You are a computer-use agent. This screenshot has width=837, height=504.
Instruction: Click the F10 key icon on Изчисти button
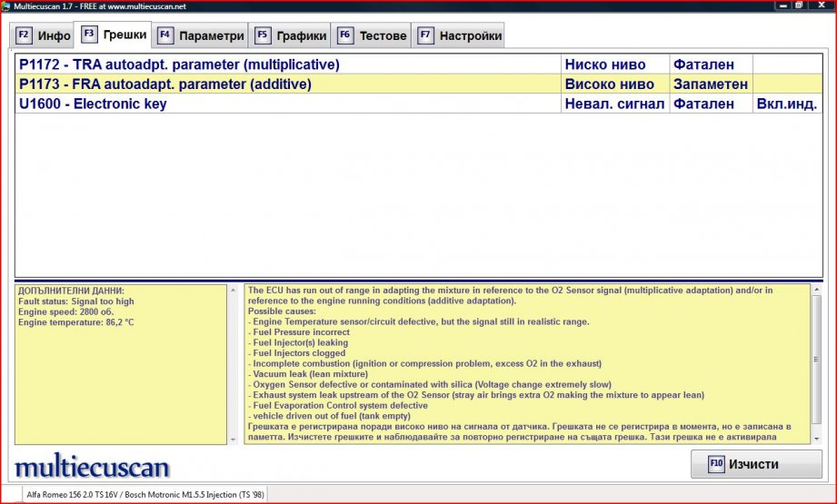pos(716,464)
